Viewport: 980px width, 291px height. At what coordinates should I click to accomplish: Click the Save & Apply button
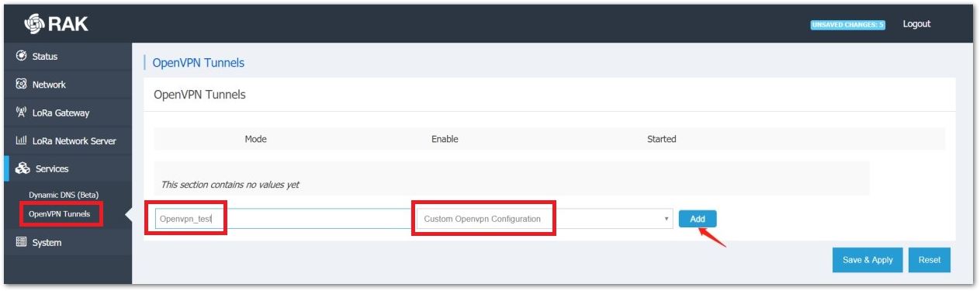[867, 260]
